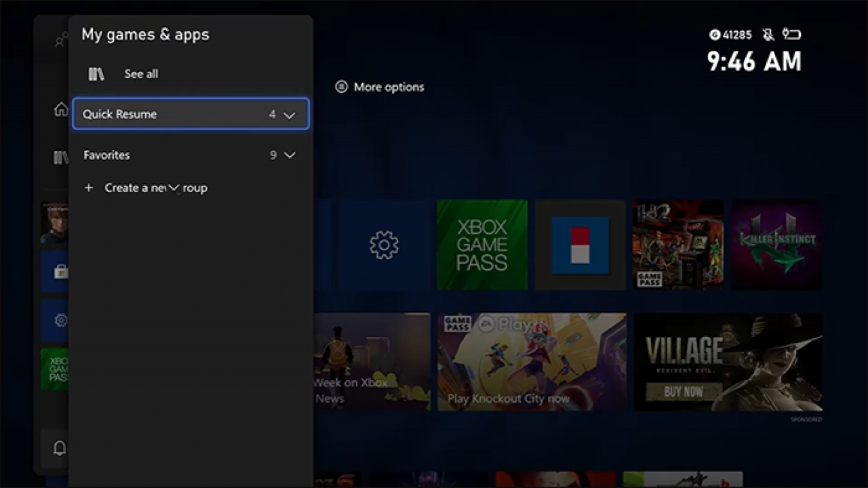Open This Week on Xbox News tile
868x488 pixels.
(x=372, y=361)
